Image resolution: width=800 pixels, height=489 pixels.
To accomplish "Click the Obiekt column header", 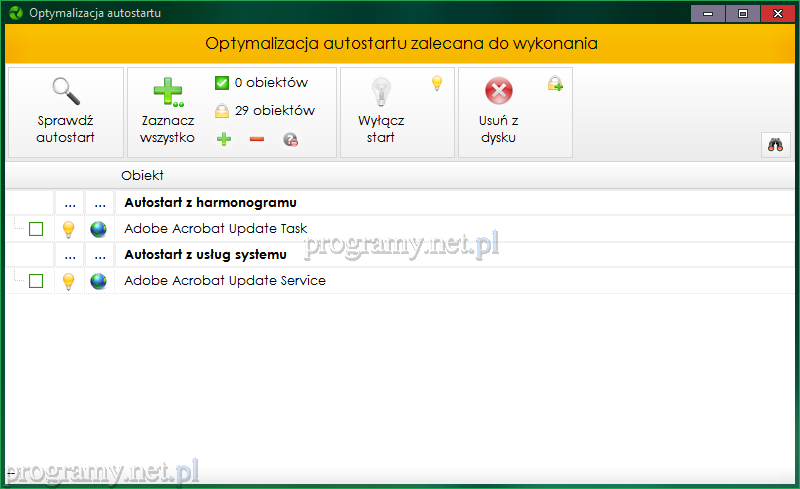I will tap(142, 175).
